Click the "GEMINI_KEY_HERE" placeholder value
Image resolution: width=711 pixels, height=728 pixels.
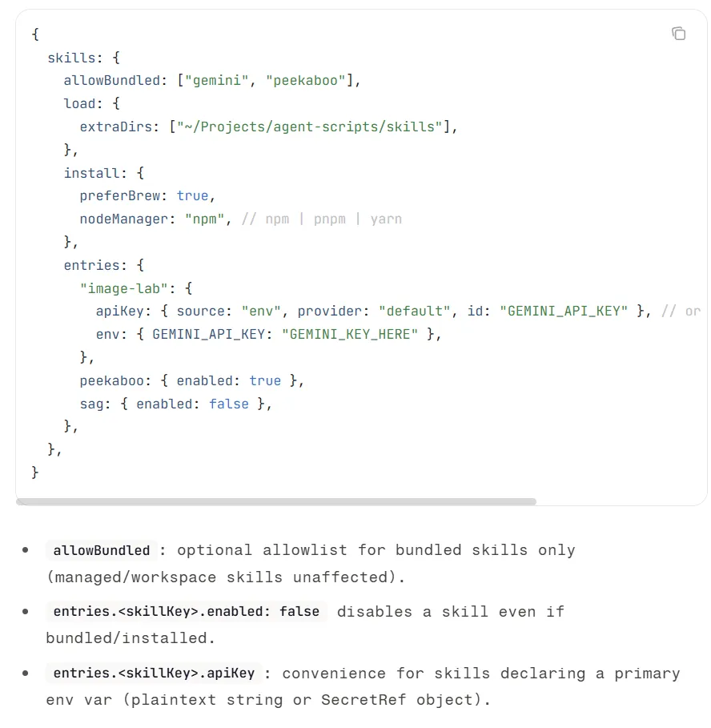[x=349, y=334]
